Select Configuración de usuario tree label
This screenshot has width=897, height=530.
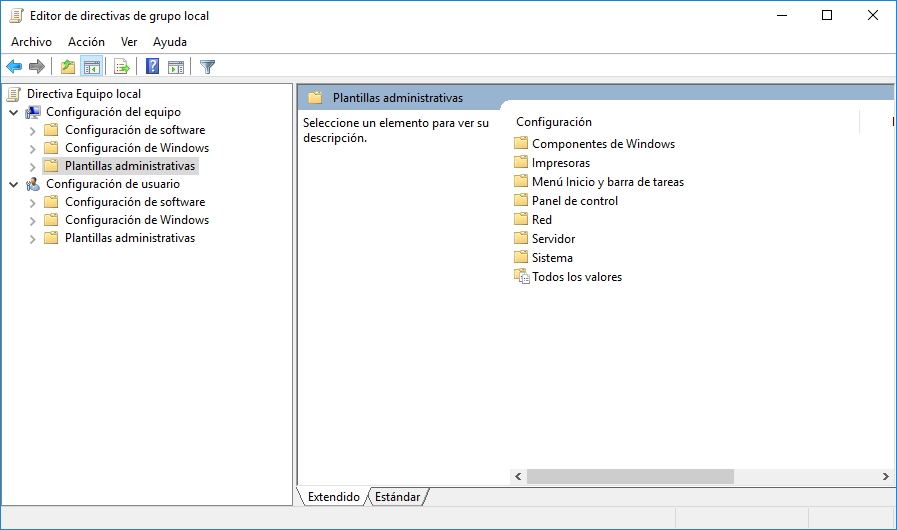[113, 184]
